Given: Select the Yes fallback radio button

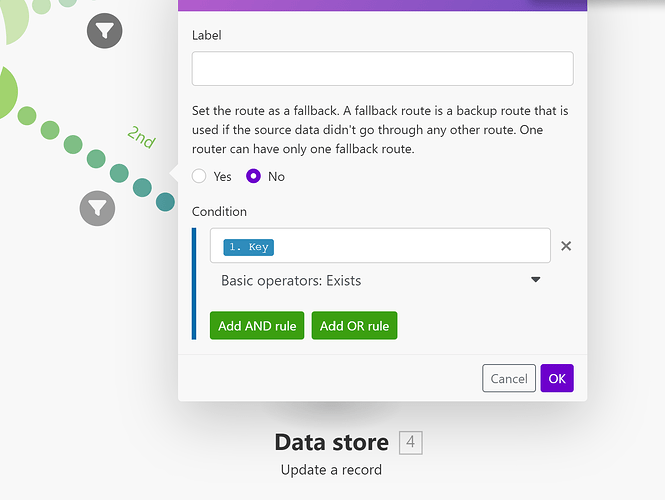Looking at the screenshot, I should pyautogui.click(x=199, y=176).
